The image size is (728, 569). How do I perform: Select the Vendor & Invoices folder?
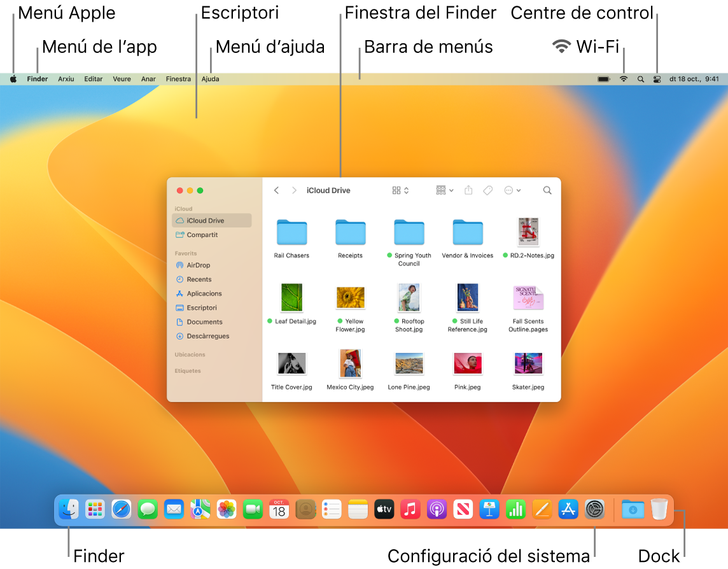coord(468,238)
